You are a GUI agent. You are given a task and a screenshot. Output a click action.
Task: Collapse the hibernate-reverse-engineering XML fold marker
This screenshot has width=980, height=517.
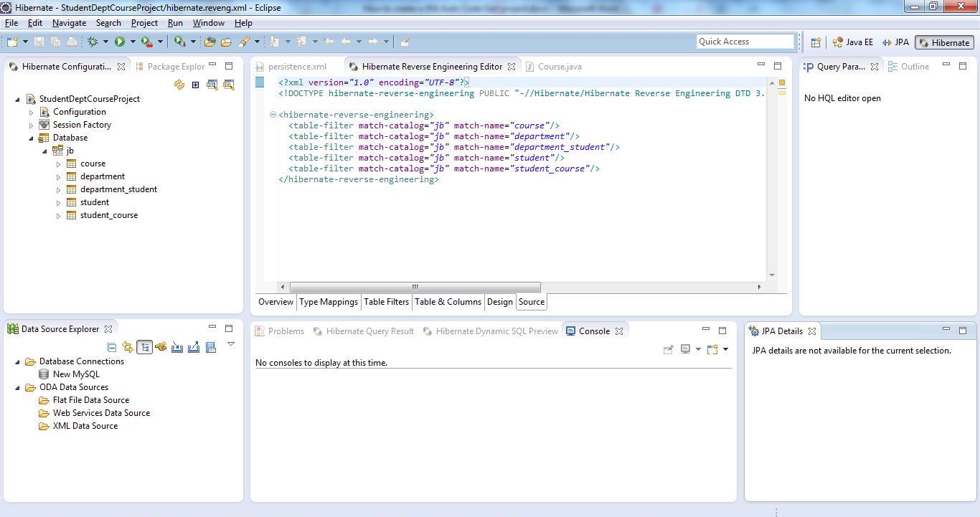pos(273,115)
